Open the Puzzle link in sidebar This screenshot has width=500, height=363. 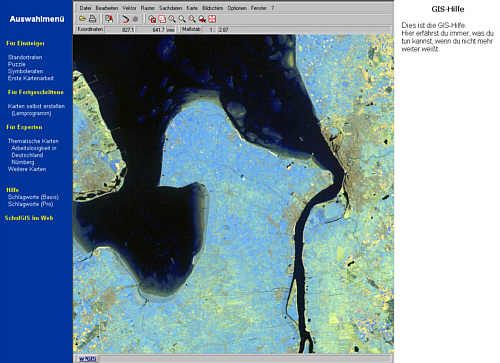(17, 64)
